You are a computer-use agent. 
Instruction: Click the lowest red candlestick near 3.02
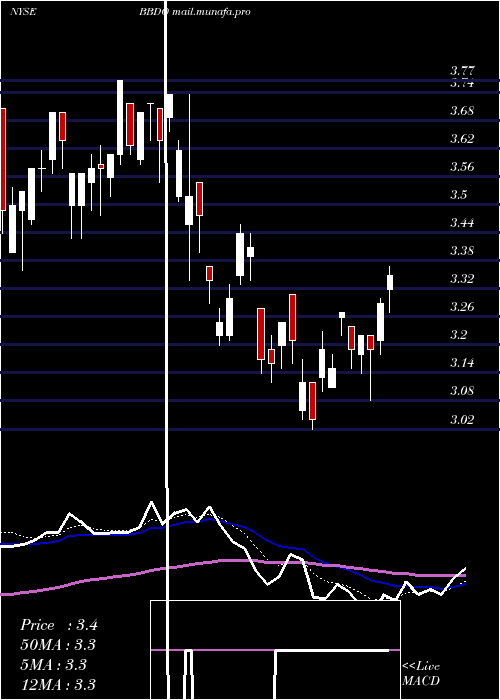[312, 401]
